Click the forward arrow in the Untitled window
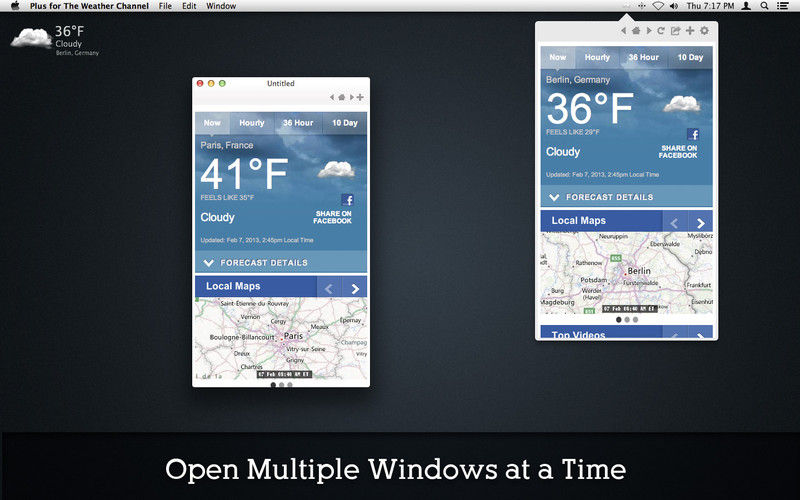800x500 pixels. [352, 97]
